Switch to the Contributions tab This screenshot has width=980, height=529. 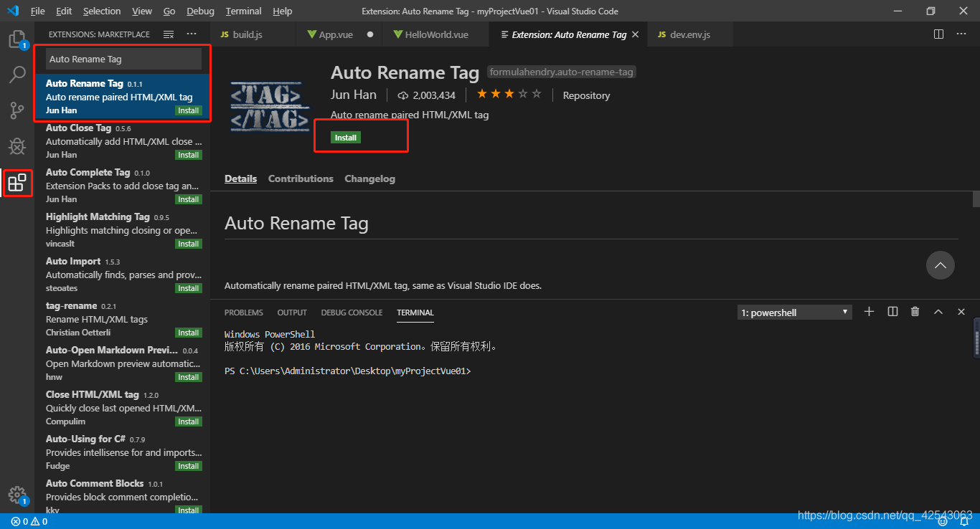point(300,178)
